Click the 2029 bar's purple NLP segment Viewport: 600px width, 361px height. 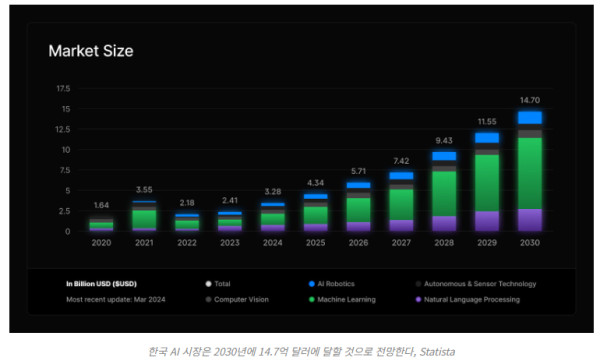pos(487,221)
